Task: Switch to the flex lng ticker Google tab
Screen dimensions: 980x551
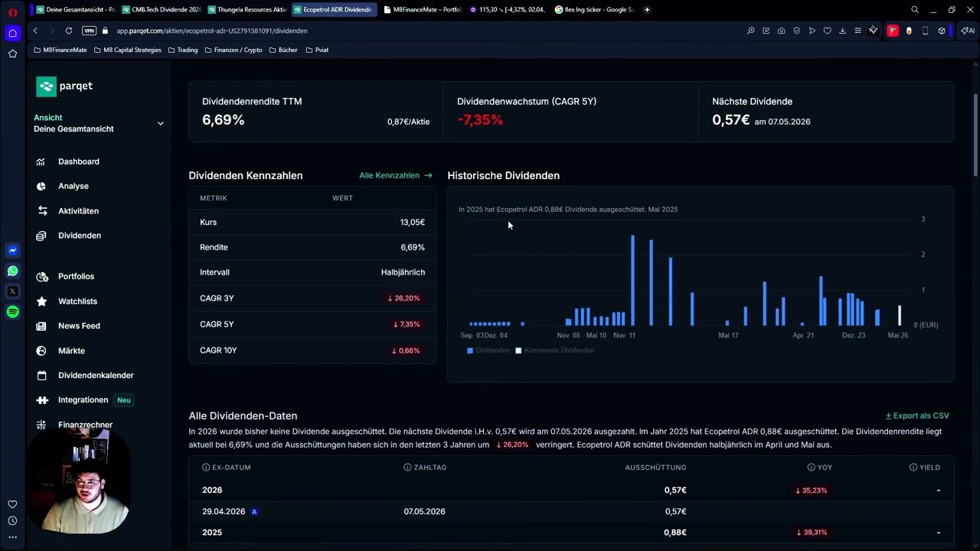Action: [x=594, y=10]
